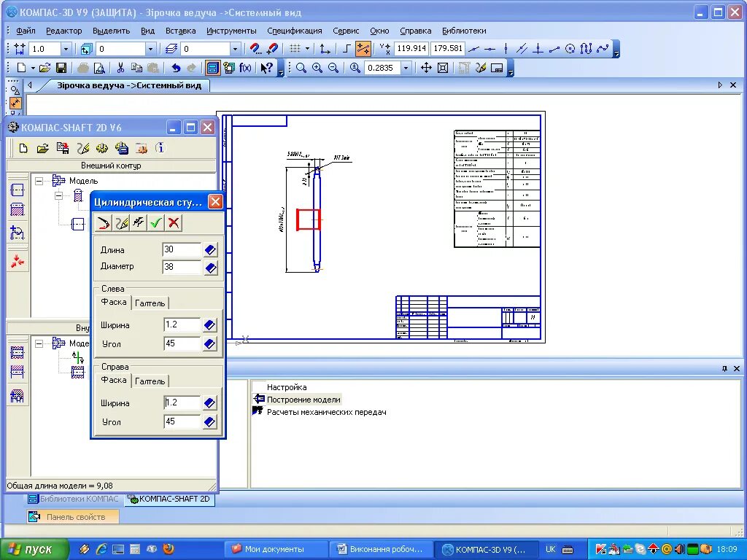The height and width of the screenshot is (560, 747).
Task: Confirm the cylindrical step with the green checkmark
Action: 156,223
